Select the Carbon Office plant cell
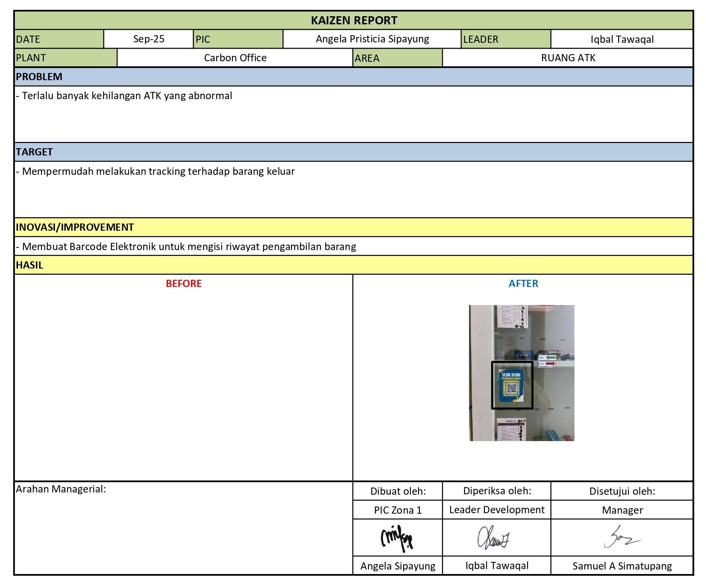The image size is (706, 588). (235, 58)
